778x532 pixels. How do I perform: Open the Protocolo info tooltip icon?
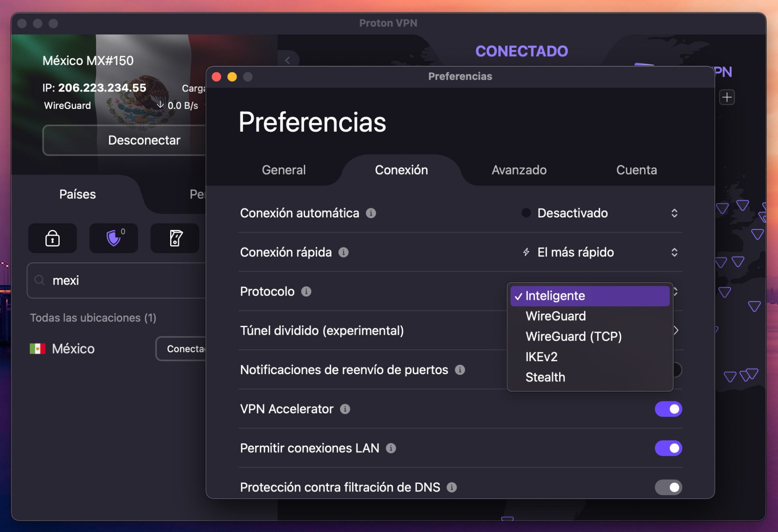(x=307, y=291)
